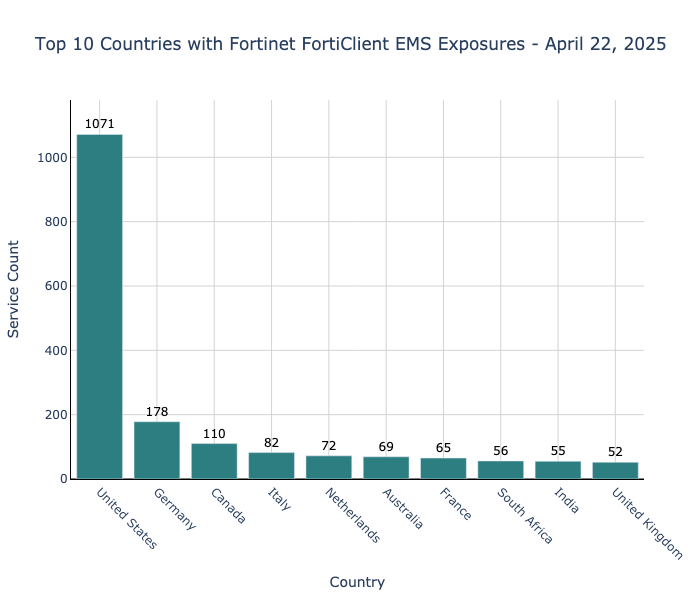The width and height of the screenshot is (700, 600).
Task: Click the 400 y-axis tick label
Action: (56, 350)
